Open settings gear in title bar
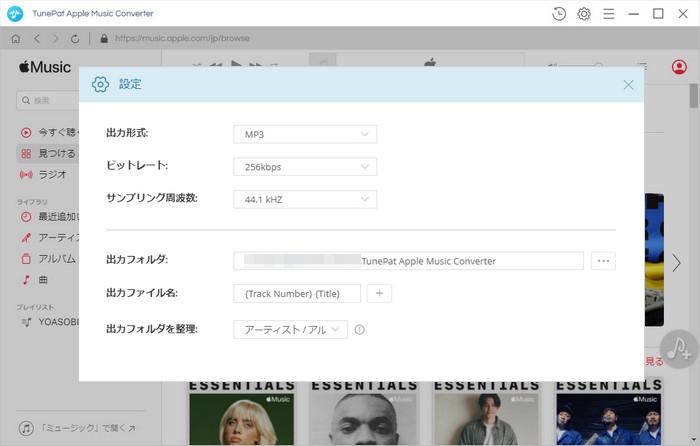This screenshot has height=446, width=700. click(x=583, y=14)
